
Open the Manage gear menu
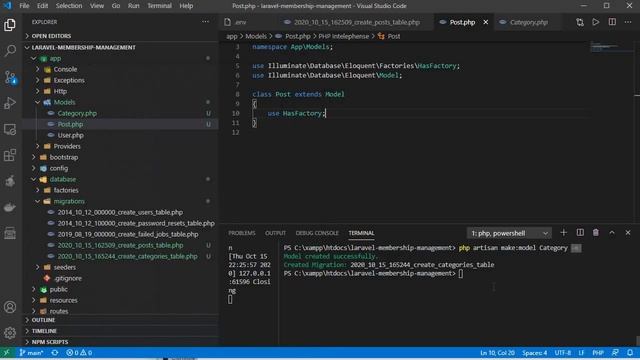point(10,333)
